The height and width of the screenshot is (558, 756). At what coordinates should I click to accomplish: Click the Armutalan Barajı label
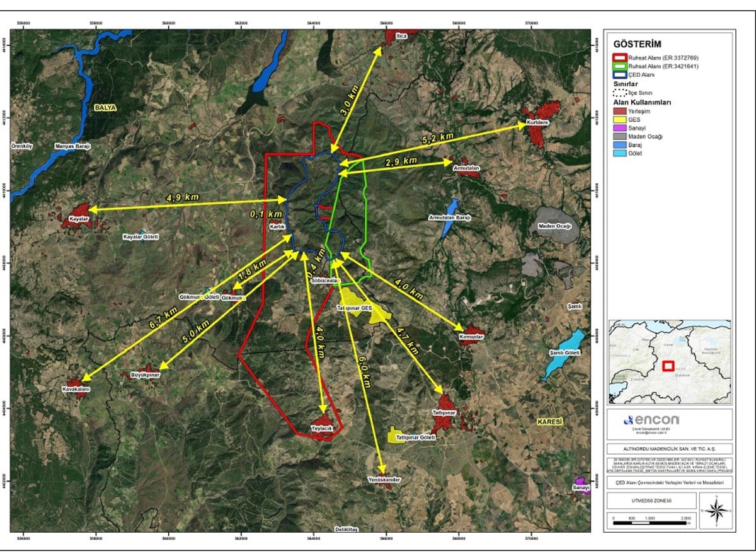[450, 218]
